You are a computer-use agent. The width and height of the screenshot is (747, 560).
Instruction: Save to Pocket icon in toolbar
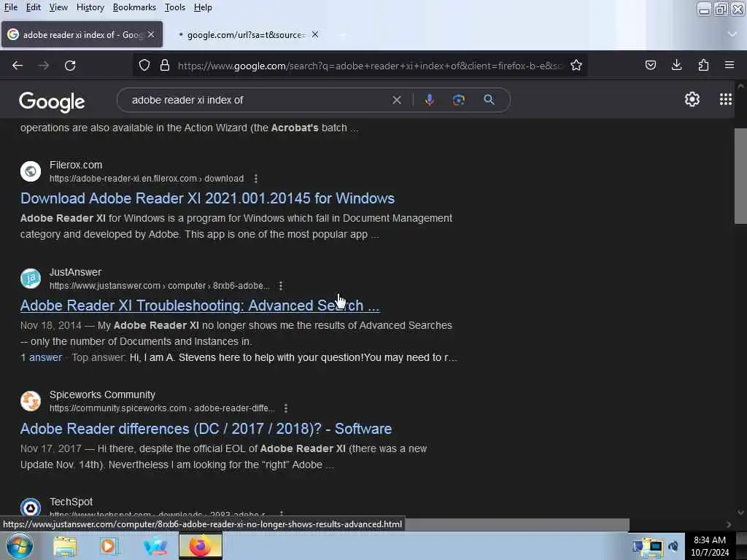point(650,65)
